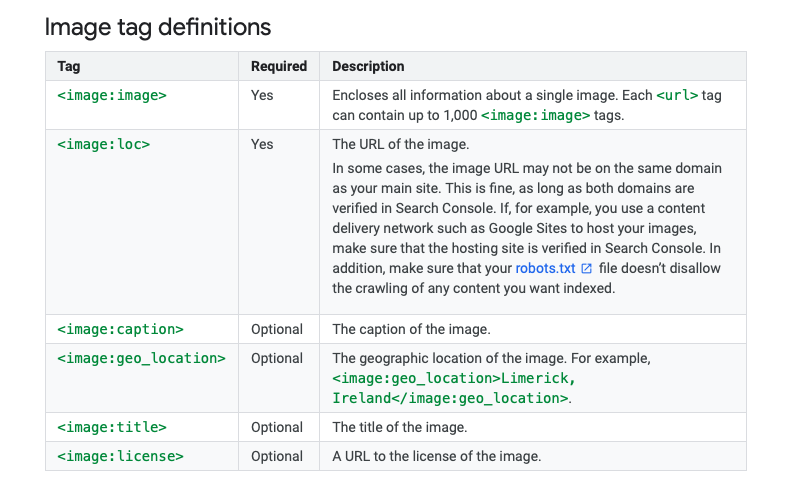Image resolution: width=789 pixels, height=499 pixels.
Task: Click the <image:geo_location> tag in Tag column
Action: coord(141,358)
